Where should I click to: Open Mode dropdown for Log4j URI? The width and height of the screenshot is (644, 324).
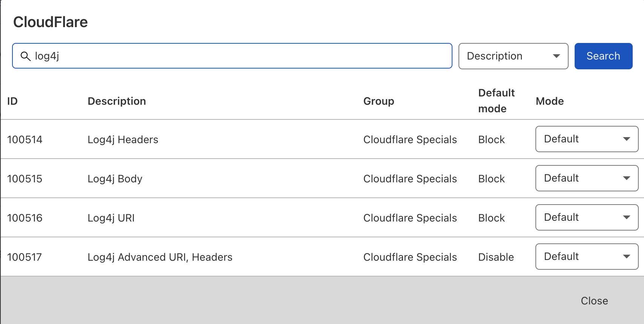587,217
